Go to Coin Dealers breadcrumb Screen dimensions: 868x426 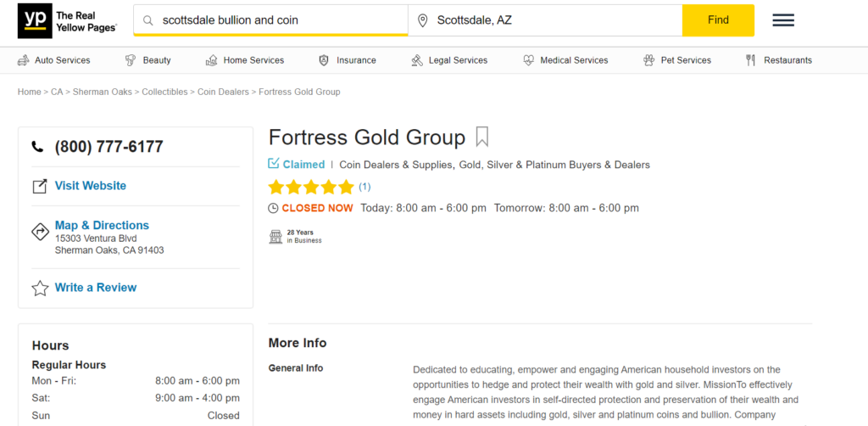pyautogui.click(x=223, y=92)
